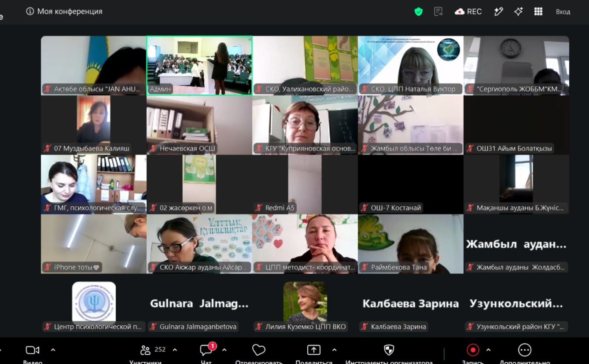The width and height of the screenshot is (589, 364).
Task: Open the participants list showing 252
Action: pos(153,350)
